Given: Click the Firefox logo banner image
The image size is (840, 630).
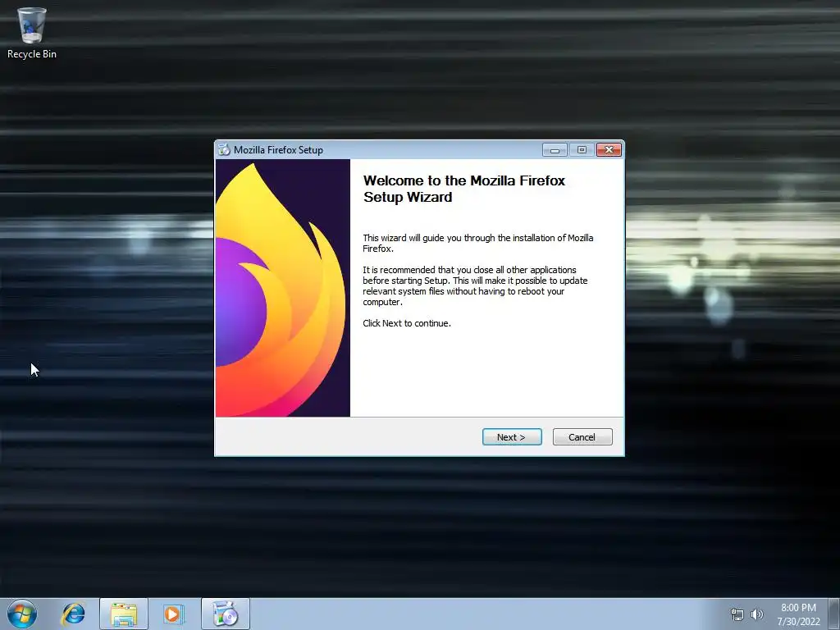Looking at the screenshot, I should click(283, 288).
